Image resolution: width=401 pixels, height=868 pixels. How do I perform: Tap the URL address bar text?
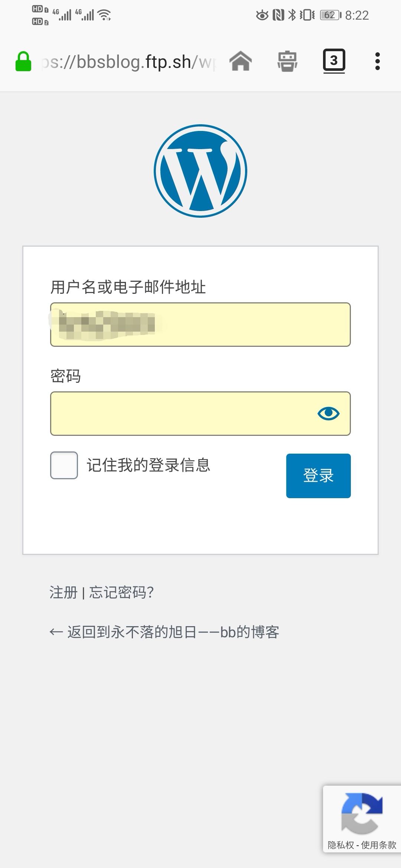128,62
